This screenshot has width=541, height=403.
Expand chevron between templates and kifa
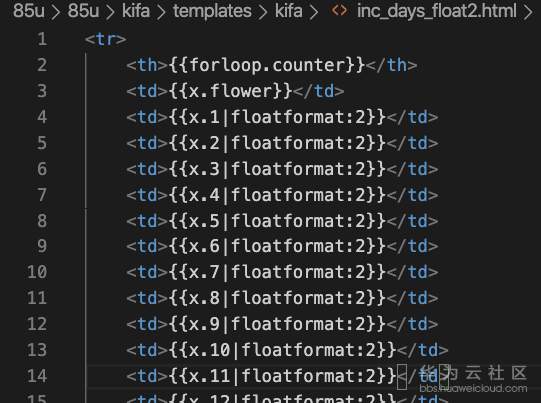point(263,12)
